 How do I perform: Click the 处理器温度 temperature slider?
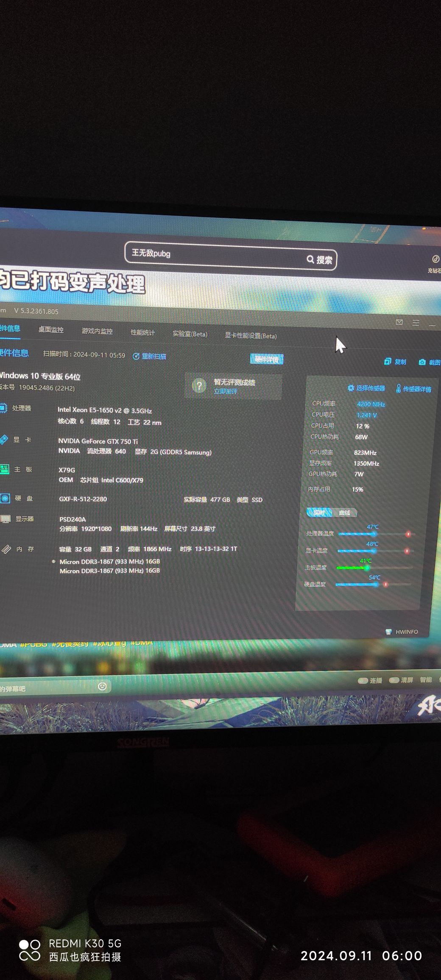click(x=376, y=534)
